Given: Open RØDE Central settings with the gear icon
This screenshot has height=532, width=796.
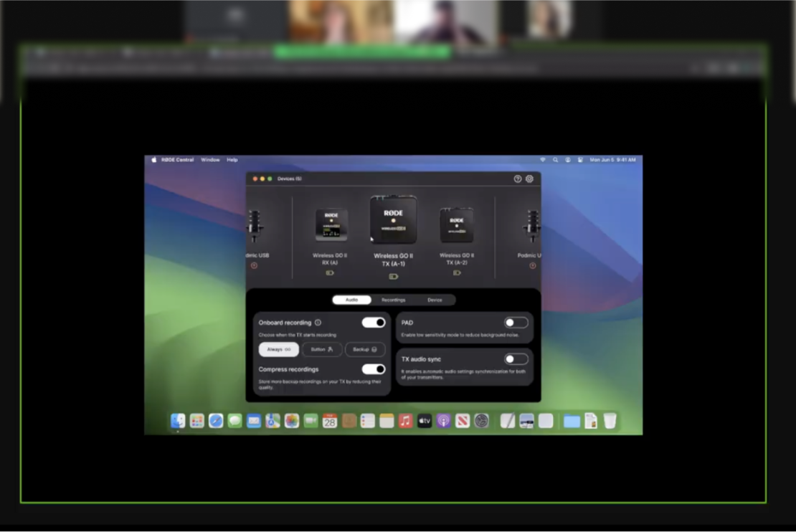Looking at the screenshot, I should click(529, 179).
